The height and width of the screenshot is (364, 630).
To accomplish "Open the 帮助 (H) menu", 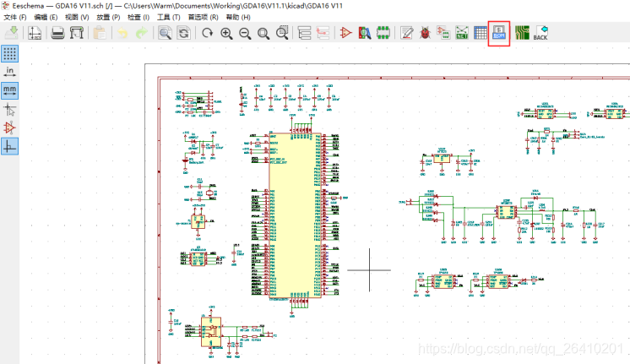I will (238, 17).
